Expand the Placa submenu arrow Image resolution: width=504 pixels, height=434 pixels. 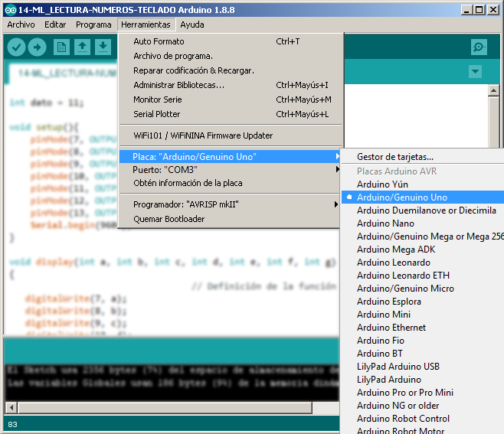tap(337, 156)
